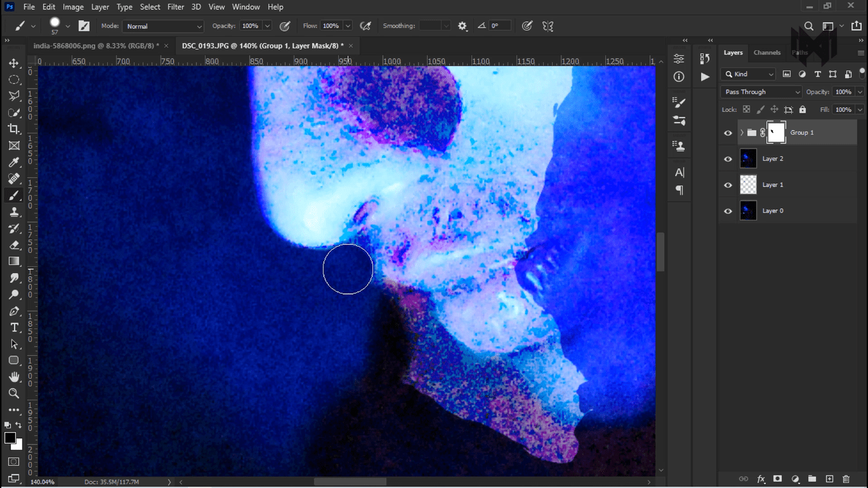Open the Flow slider dropdown
The height and width of the screenshot is (488, 868).
click(x=348, y=26)
